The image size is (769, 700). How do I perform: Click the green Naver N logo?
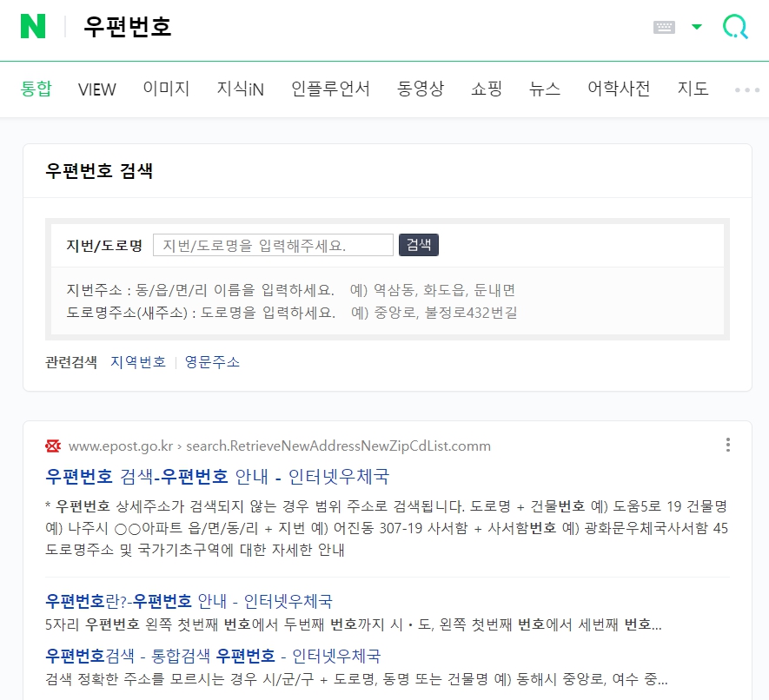point(33,26)
